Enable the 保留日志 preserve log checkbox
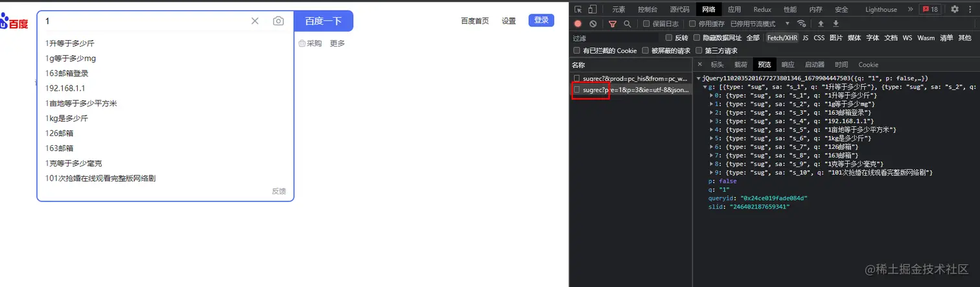The width and height of the screenshot is (980, 287). click(646, 24)
